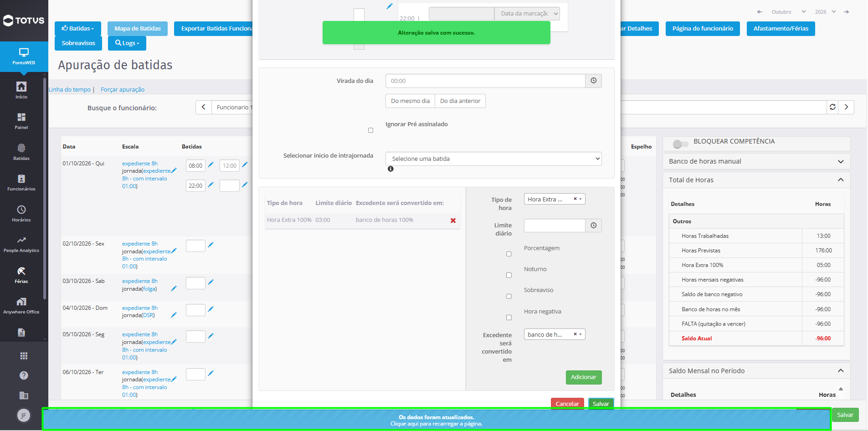Image resolution: width=868 pixels, height=431 pixels.
Task: Open the help question mark icon
Action: (24, 375)
